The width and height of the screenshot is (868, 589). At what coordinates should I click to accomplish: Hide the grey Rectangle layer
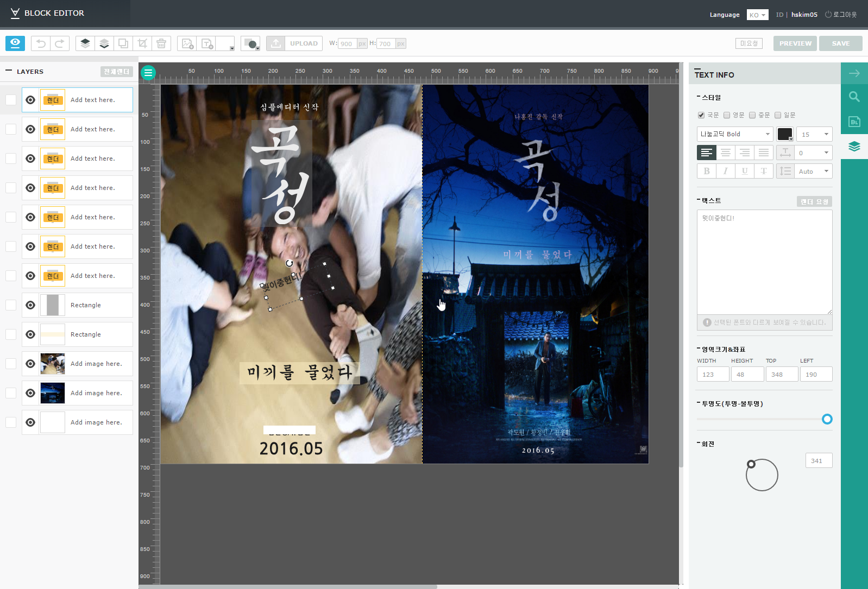(x=30, y=305)
